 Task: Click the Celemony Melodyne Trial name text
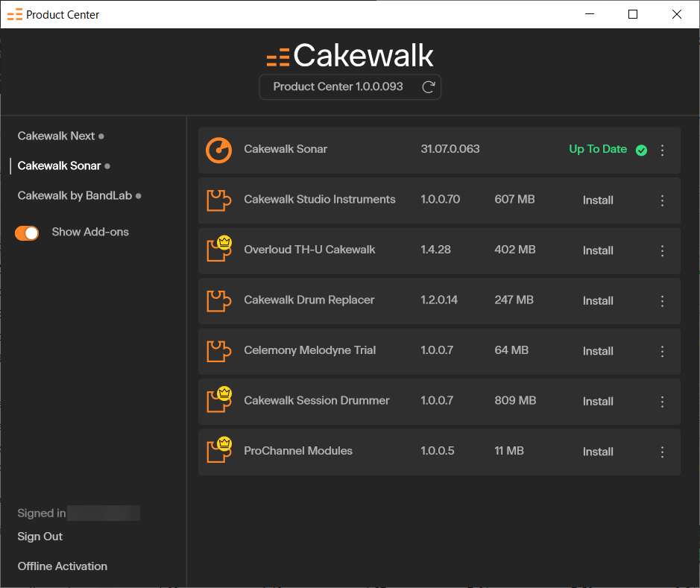(310, 350)
